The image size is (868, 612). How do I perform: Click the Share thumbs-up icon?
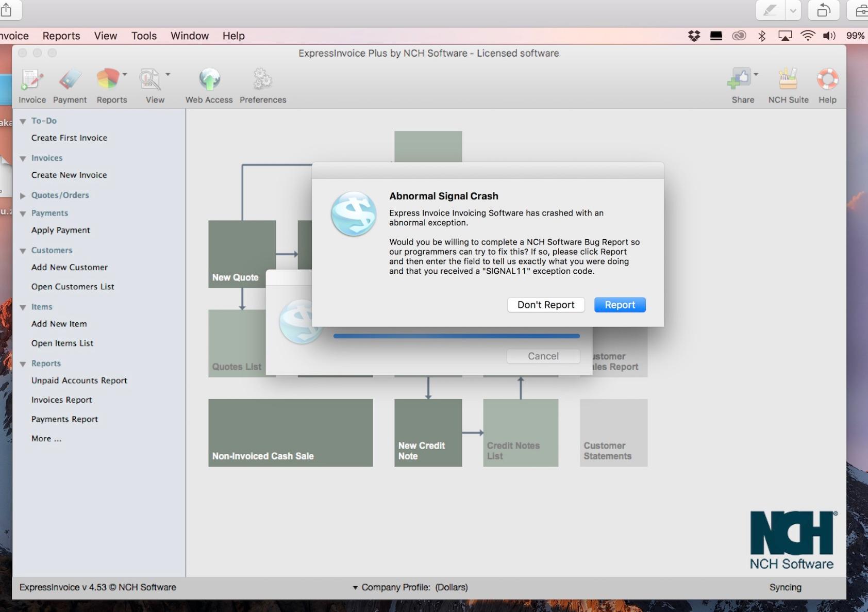tap(739, 80)
